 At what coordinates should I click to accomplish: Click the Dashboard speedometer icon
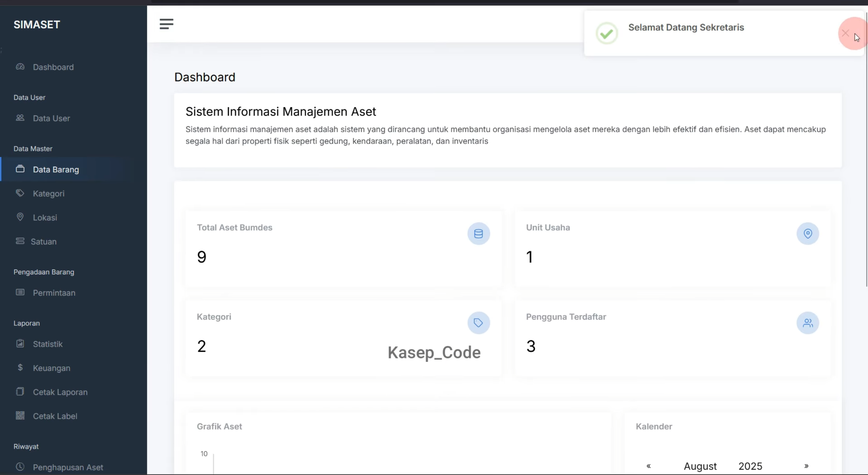20,67
